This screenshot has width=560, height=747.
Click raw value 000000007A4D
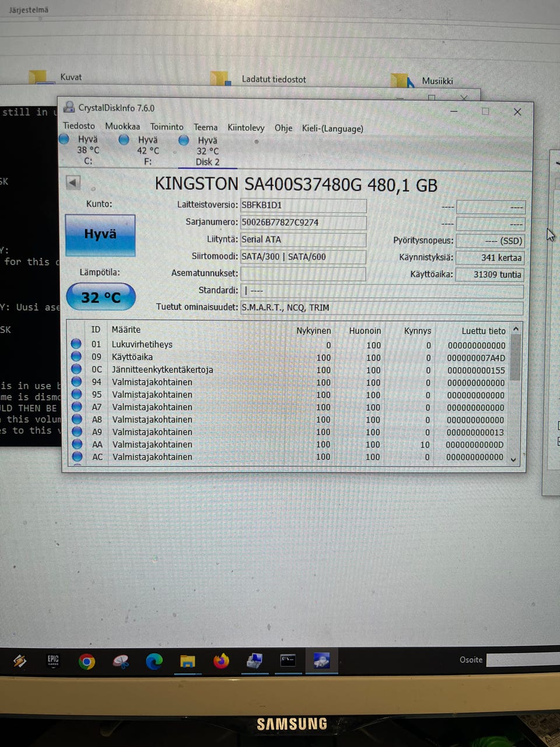coord(476,358)
